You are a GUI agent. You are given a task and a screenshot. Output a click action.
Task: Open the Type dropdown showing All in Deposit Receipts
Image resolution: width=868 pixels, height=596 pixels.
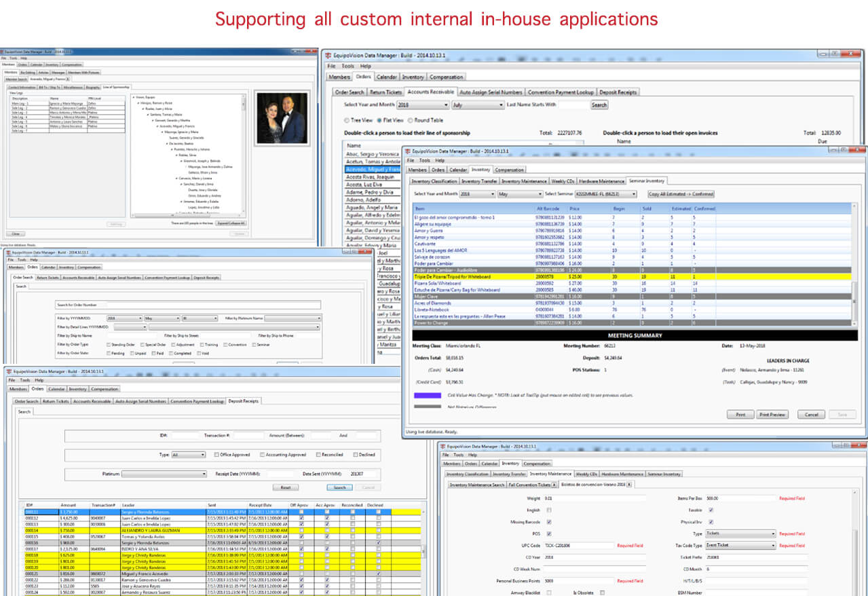[189, 455]
